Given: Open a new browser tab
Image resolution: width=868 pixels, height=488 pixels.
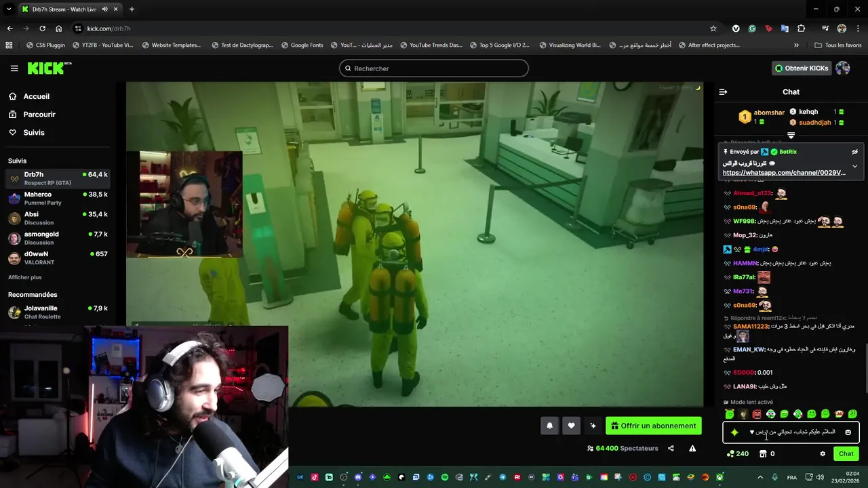Looking at the screenshot, I should 132,9.
